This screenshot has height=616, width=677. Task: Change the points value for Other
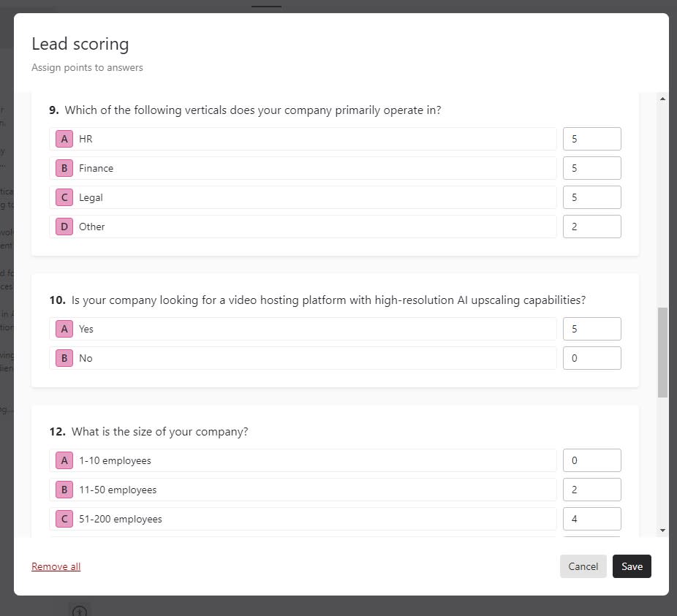pos(591,227)
